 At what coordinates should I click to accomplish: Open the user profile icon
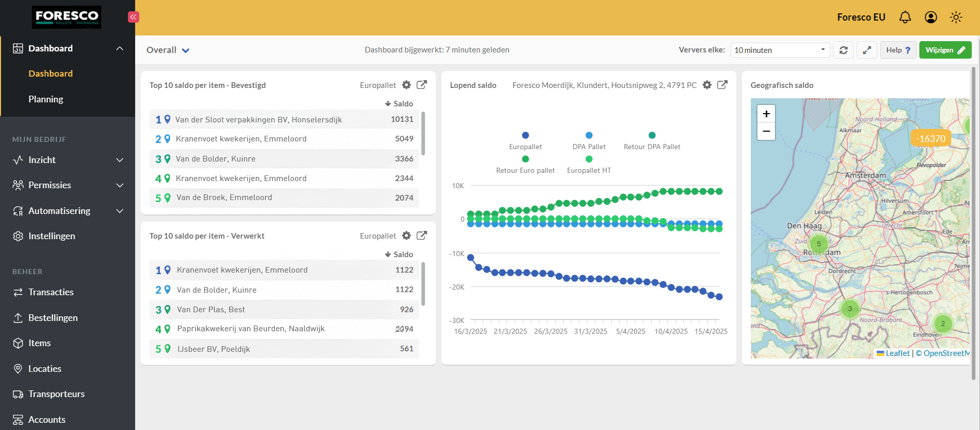pyautogui.click(x=931, y=17)
